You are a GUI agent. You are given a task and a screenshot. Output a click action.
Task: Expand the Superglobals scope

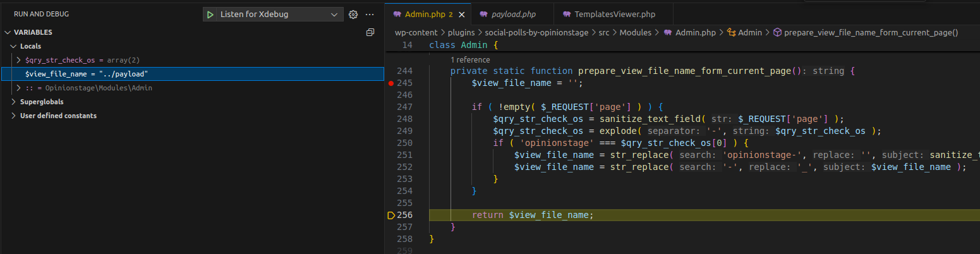click(13, 102)
